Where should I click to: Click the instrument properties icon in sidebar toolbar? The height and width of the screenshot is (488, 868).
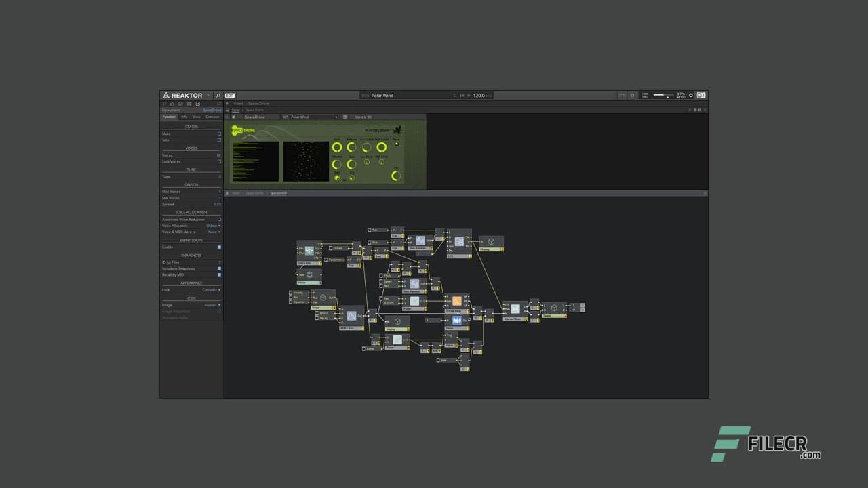coord(197,104)
